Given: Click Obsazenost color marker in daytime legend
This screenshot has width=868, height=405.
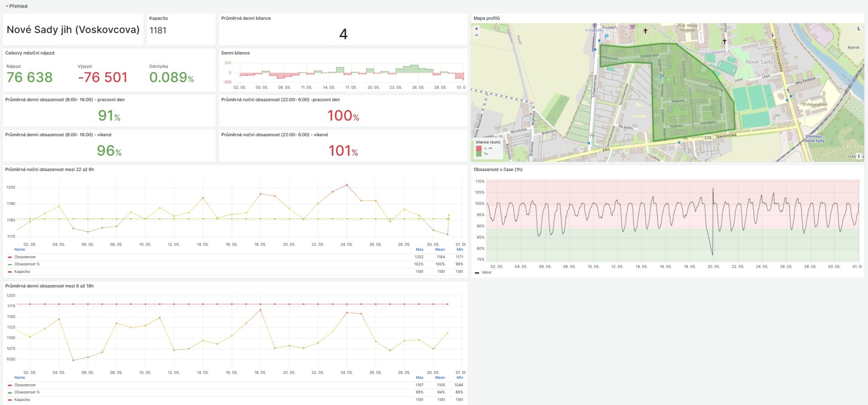Looking at the screenshot, I should 10,385.
